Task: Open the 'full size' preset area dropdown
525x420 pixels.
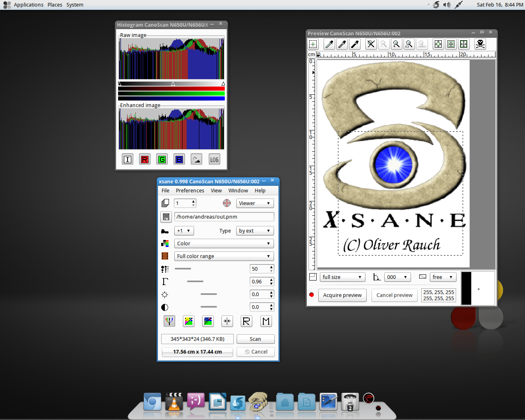Action: 342,277
